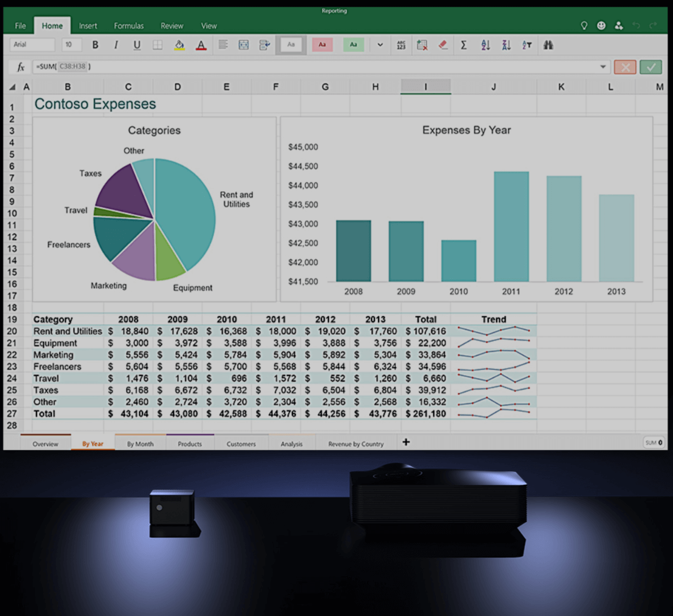Click the sort and filter funnel icon
The height and width of the screenshot is (616, 673).
(527, 45)
